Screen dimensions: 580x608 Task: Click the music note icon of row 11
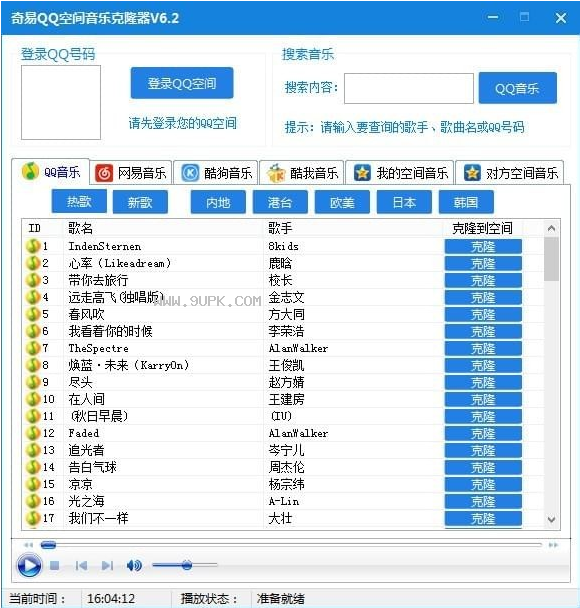(x=33, y=416)
